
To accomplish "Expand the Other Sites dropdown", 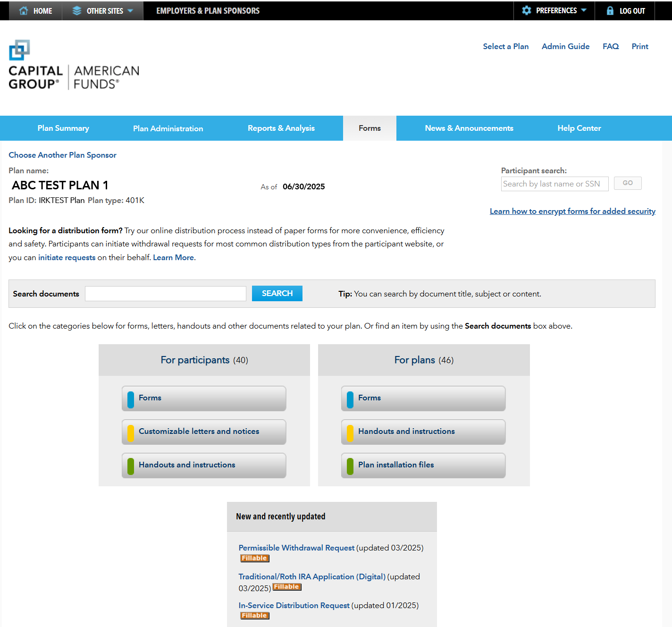I will point(131,10).
